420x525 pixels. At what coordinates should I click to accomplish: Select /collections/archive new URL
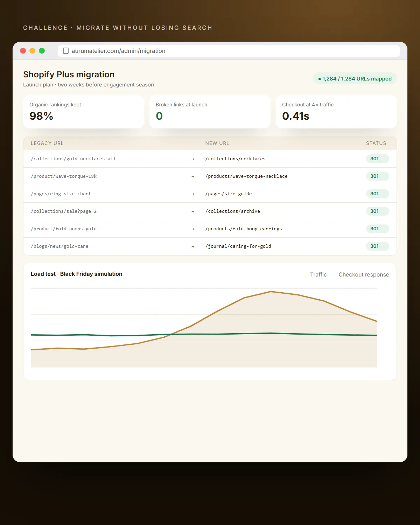233,211
